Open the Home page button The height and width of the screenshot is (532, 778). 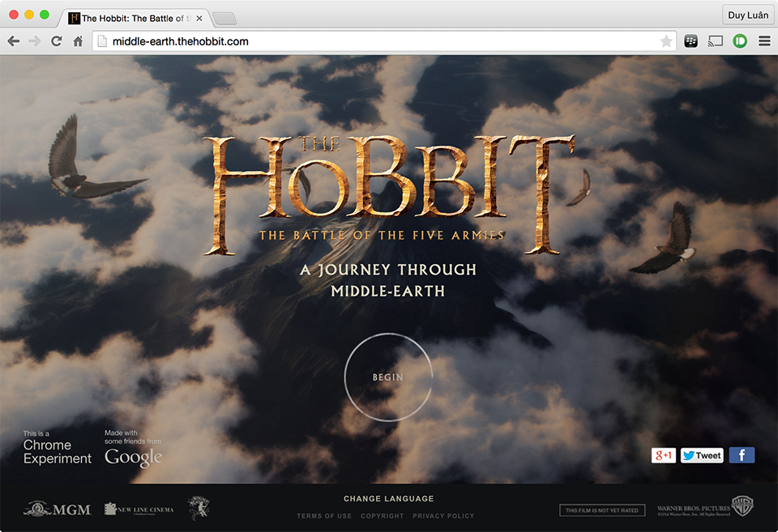78,41
